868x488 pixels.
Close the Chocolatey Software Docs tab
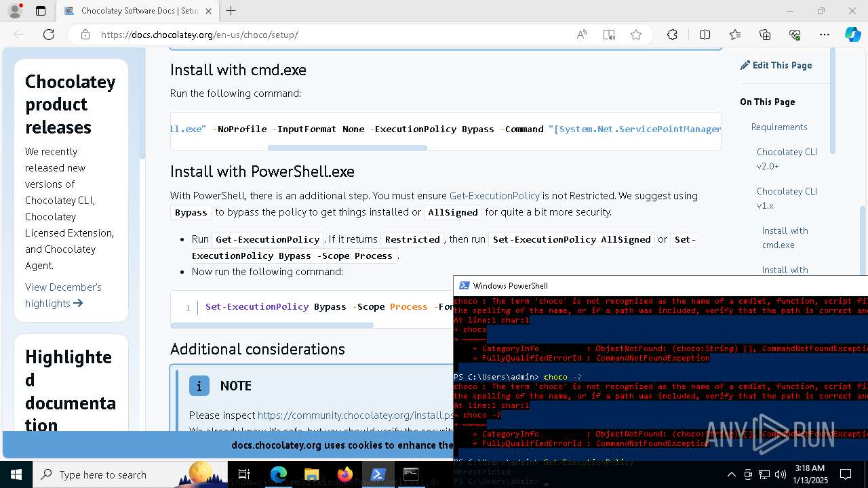208,11
